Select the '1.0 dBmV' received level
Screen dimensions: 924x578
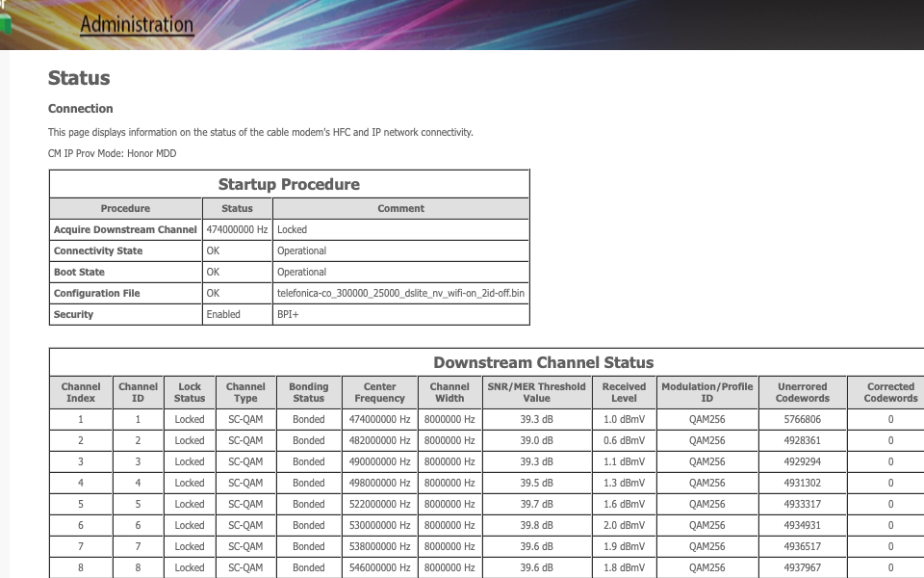click(x=624, y=419)
